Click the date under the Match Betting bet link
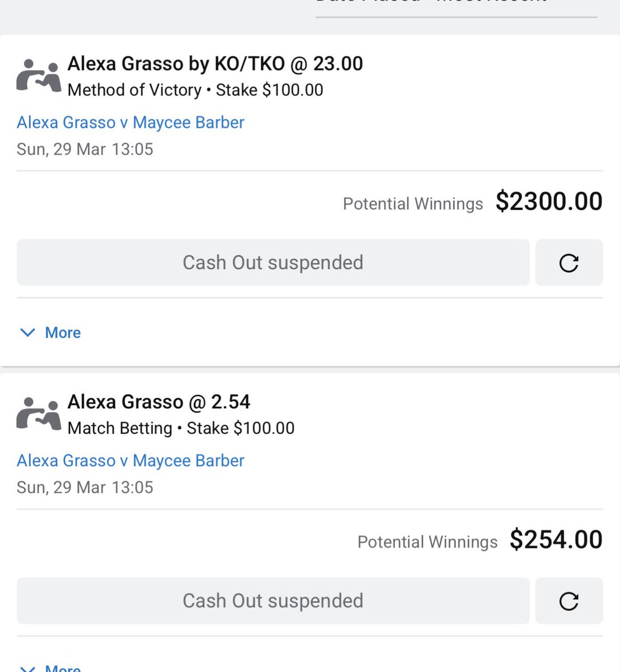The width and height of the screenshot is (620, 672). pos(84,488)
